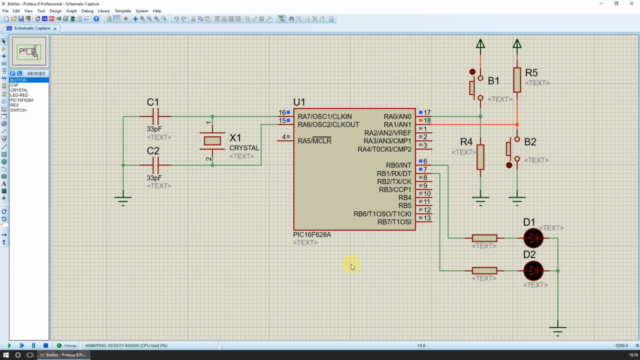Switch to the Schematic Capture tab
The height and width of the screenshot is (360, 640).
click(x=32, y=28)
